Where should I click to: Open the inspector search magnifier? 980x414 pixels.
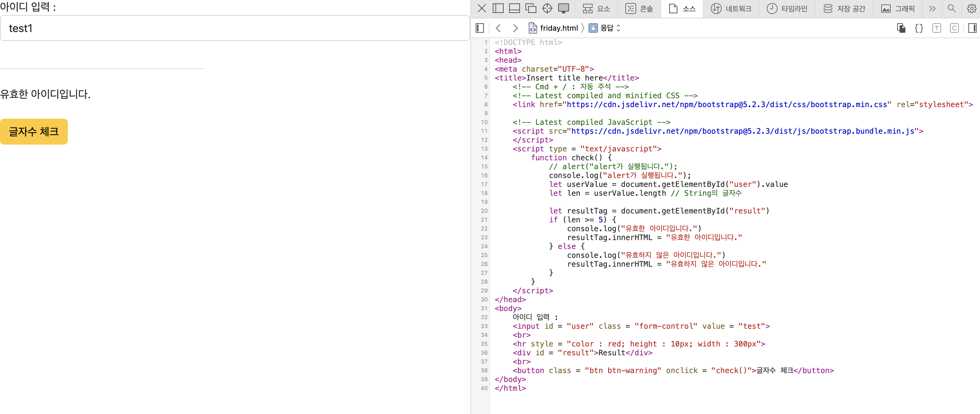click(x=951, y=9)
